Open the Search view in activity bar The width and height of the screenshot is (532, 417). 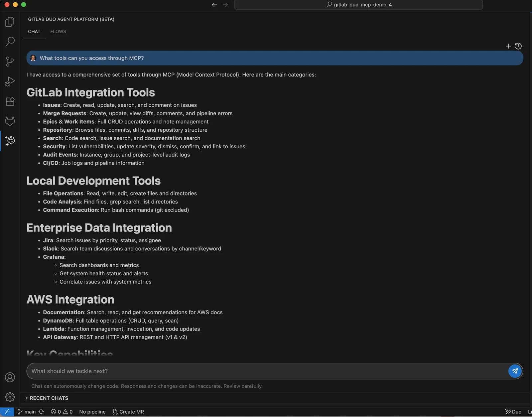[x=10, y=42]
